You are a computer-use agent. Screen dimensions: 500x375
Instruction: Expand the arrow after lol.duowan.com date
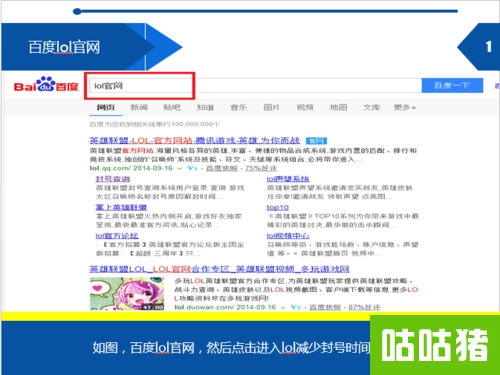[283, 308]
